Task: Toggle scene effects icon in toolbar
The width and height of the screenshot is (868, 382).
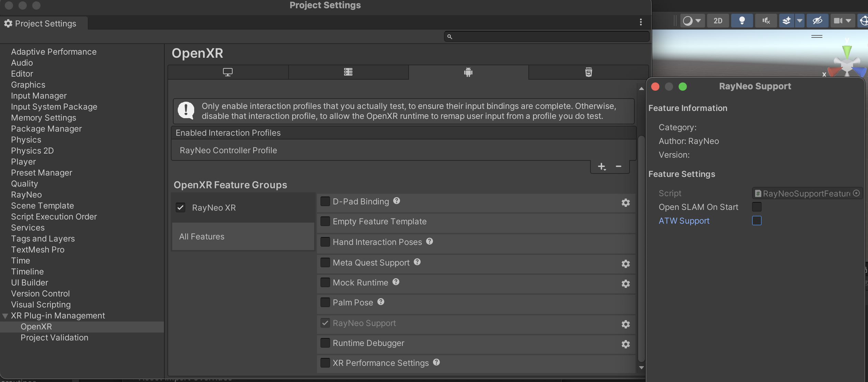Action: coord(786,21)
